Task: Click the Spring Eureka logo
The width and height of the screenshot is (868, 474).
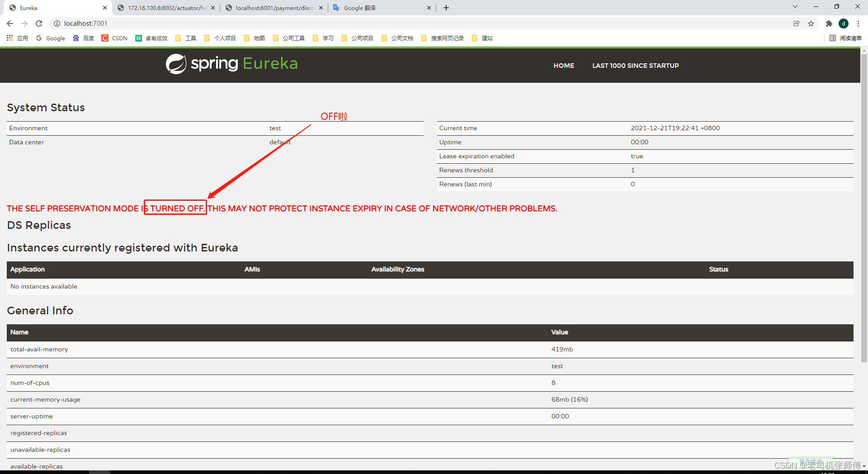Action: (x=232, y=64)
